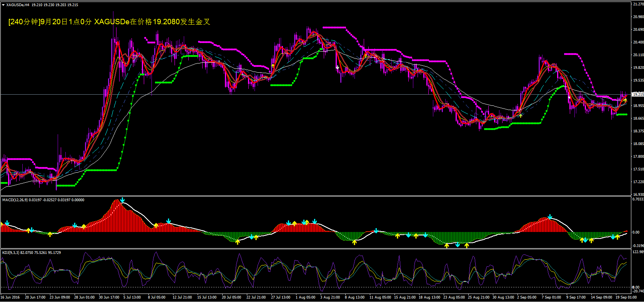Click cyan arrow at 23 Aug MACD trough
644x302 pixels.
click(x=458, y=245)
